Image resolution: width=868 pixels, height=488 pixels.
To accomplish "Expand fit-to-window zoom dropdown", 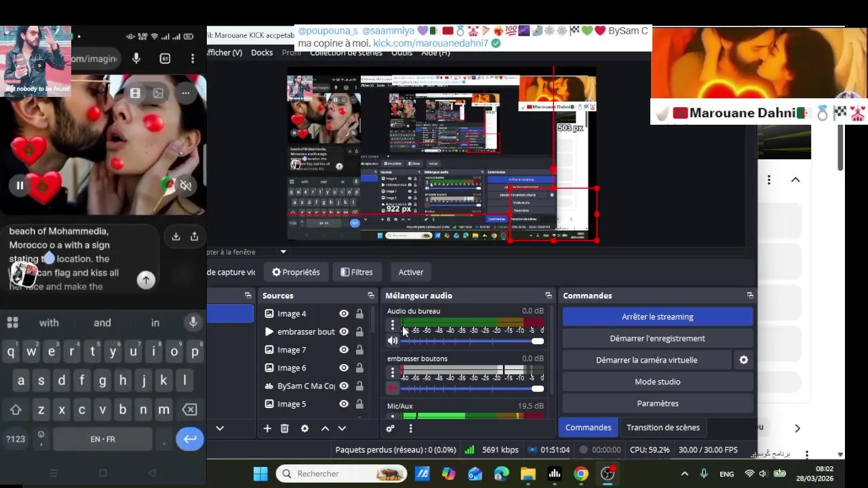I will tap(283, 252).
